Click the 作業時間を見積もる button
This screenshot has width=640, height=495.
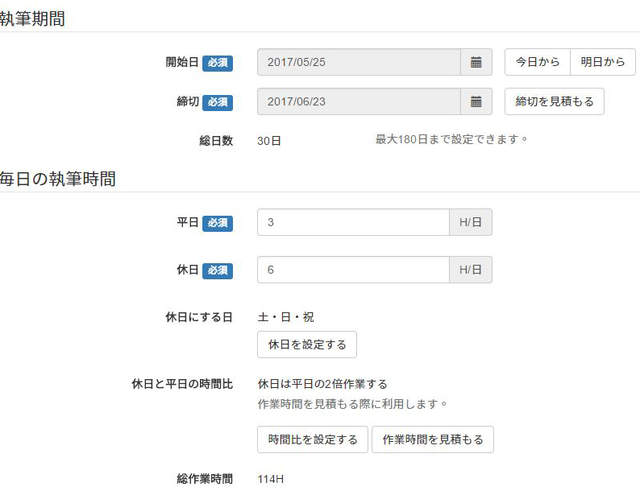[x=432, y=440]
